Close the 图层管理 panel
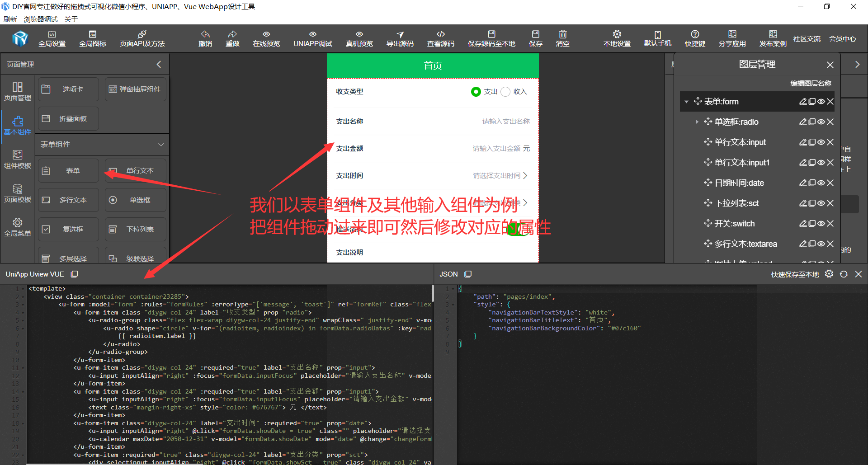Image resolution: width=868 pixels, height=465 pixels. pyautogui.click(x=830, y=65)
